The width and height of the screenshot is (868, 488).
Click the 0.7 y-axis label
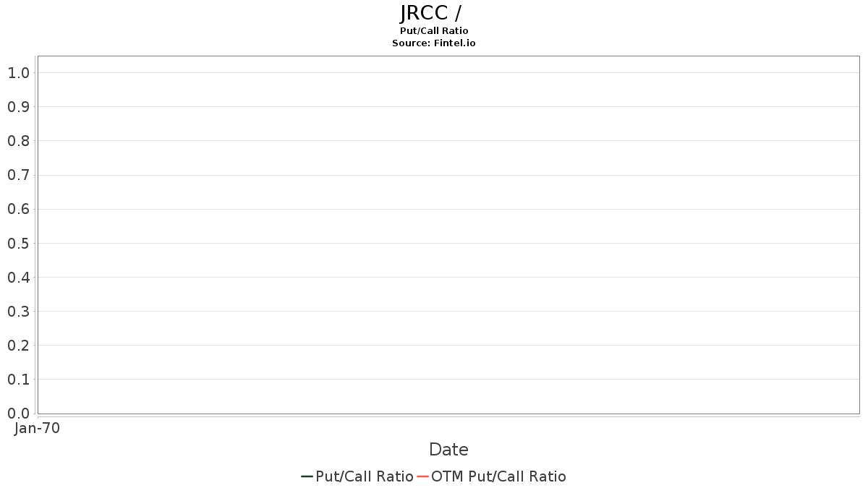(x=18, y=175)
